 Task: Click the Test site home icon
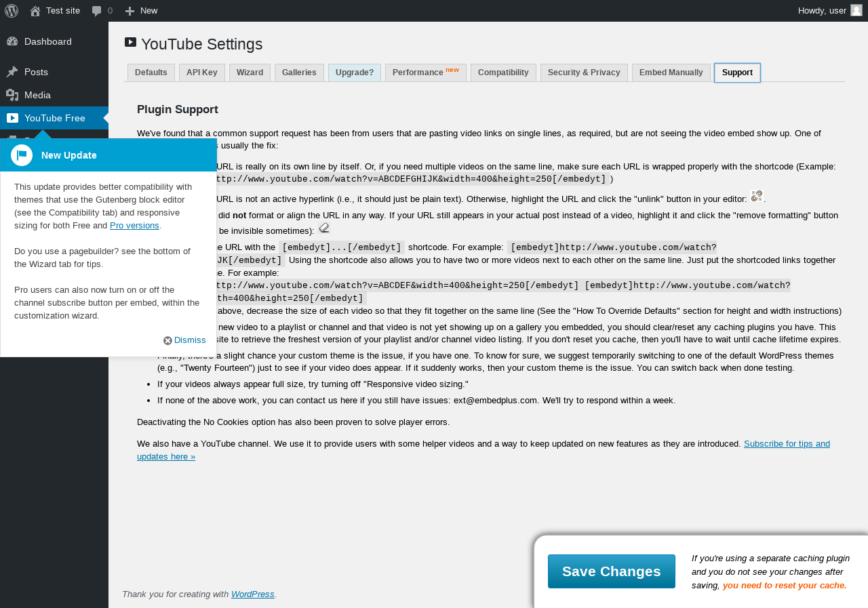(x=35, y=11)
